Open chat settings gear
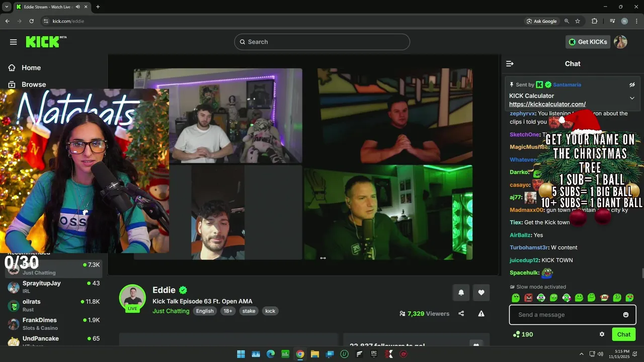Screen dimensions: 644x362 [602, 334]
